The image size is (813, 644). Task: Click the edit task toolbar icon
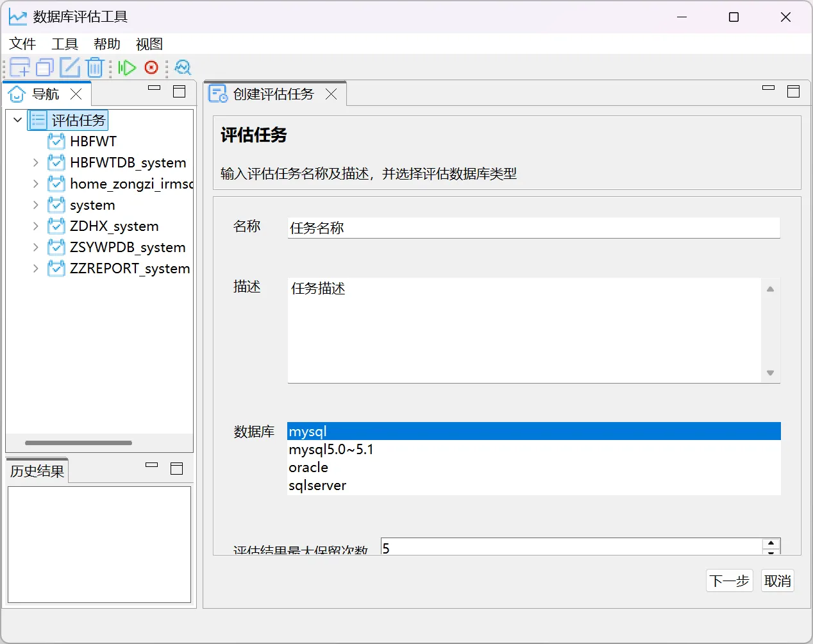70,67
